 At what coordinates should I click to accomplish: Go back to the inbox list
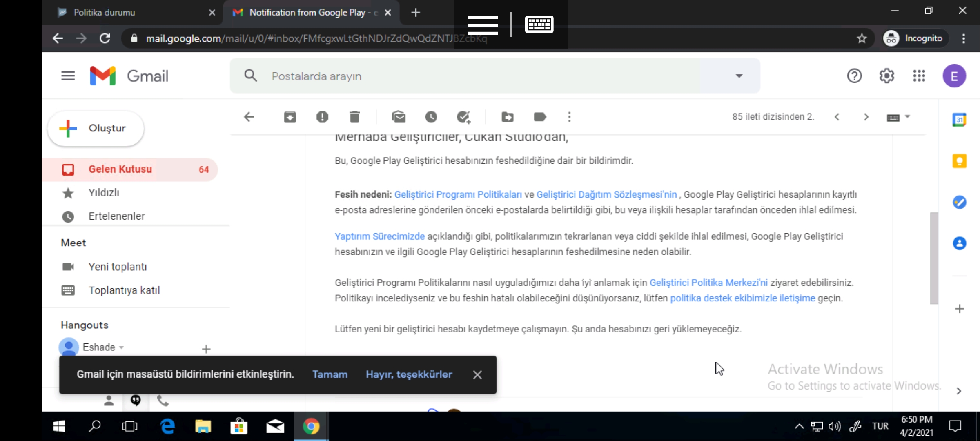(x=249, y=117)
